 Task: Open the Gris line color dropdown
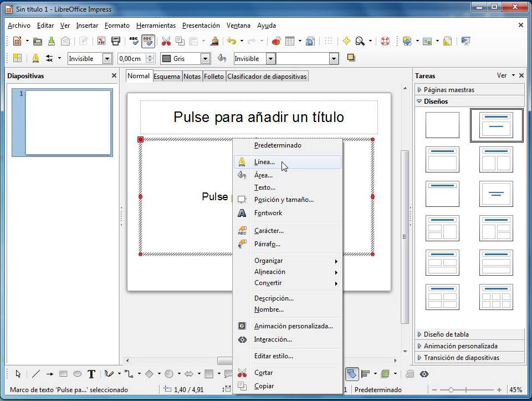[205, 59]
